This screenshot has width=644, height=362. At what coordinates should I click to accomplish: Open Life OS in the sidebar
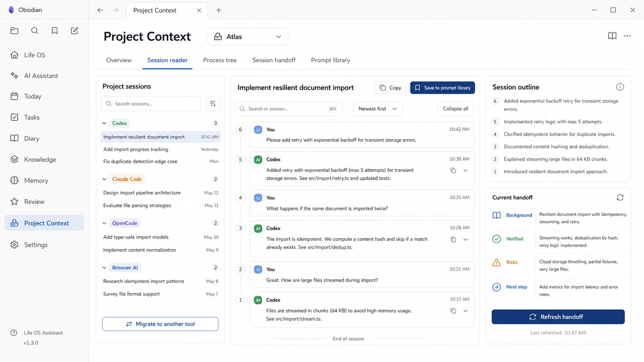(x=44, y=55)
